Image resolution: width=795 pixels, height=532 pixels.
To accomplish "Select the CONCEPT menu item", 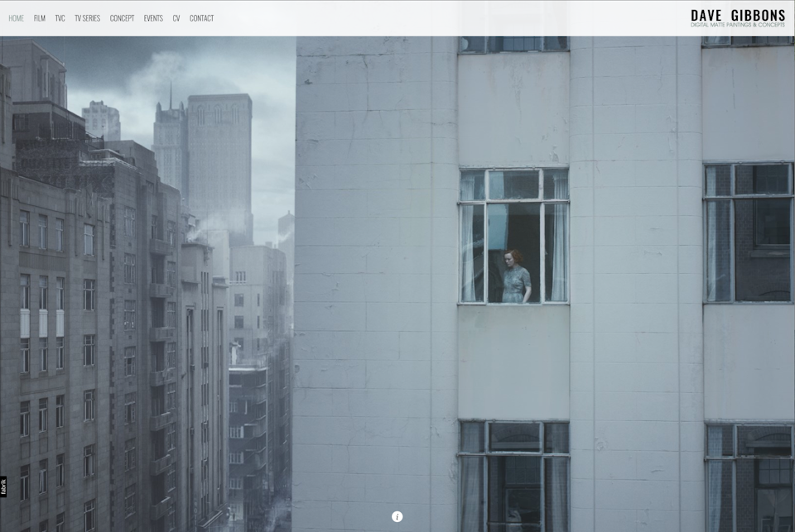I will [x=123, y=18].
